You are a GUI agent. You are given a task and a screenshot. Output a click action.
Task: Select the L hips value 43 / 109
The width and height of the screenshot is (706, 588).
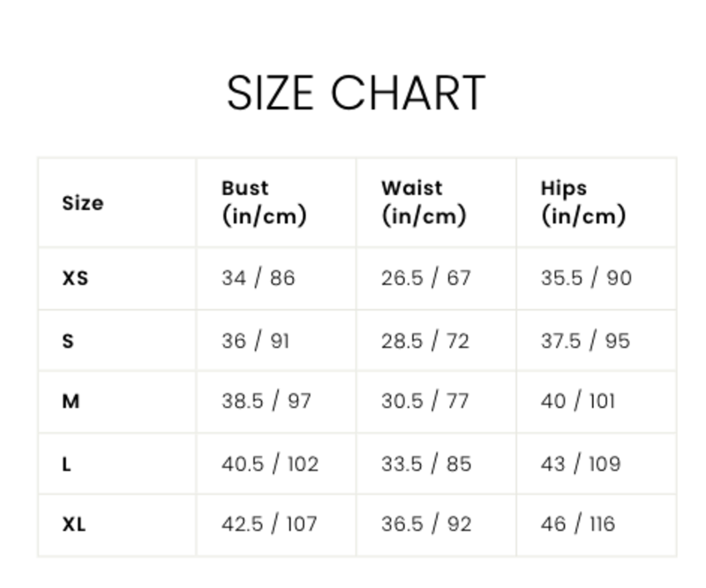click(580, 464)
